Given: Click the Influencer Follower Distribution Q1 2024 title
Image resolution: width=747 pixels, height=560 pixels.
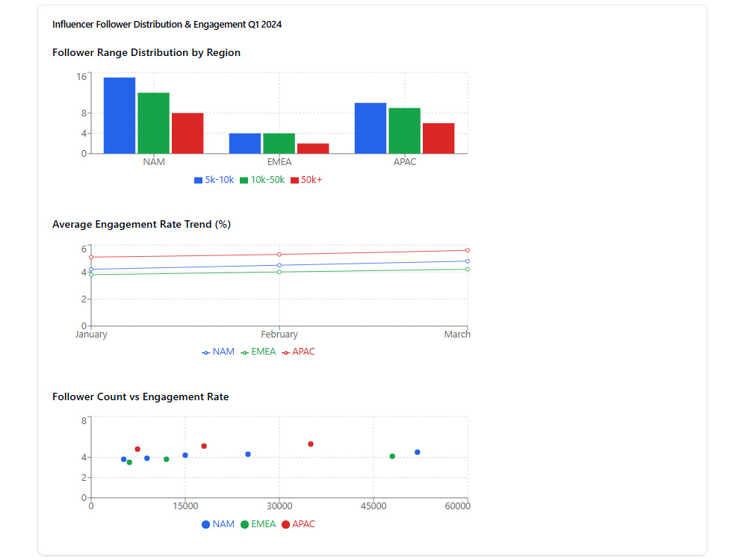Looking at the screenshot, I should 167,25.
